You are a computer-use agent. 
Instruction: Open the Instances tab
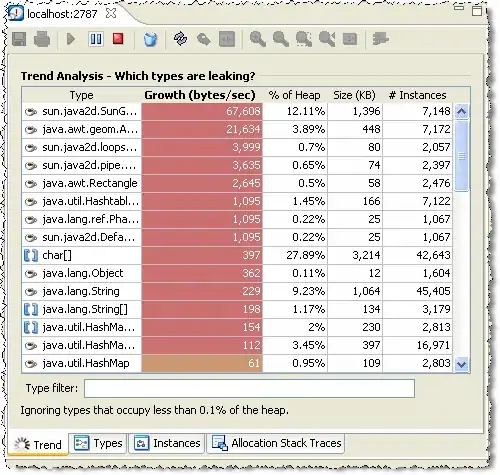coord(167,443)
